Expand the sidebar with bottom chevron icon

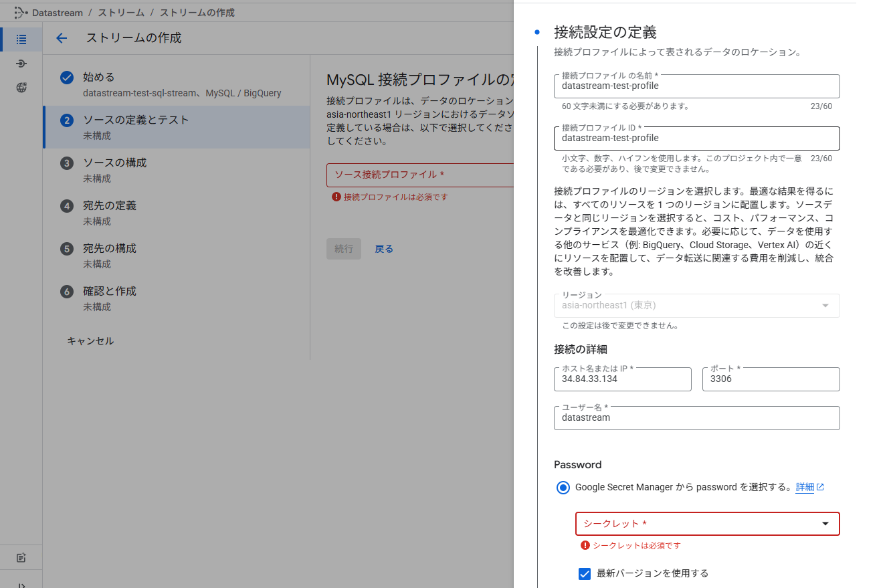click(21, 585)
